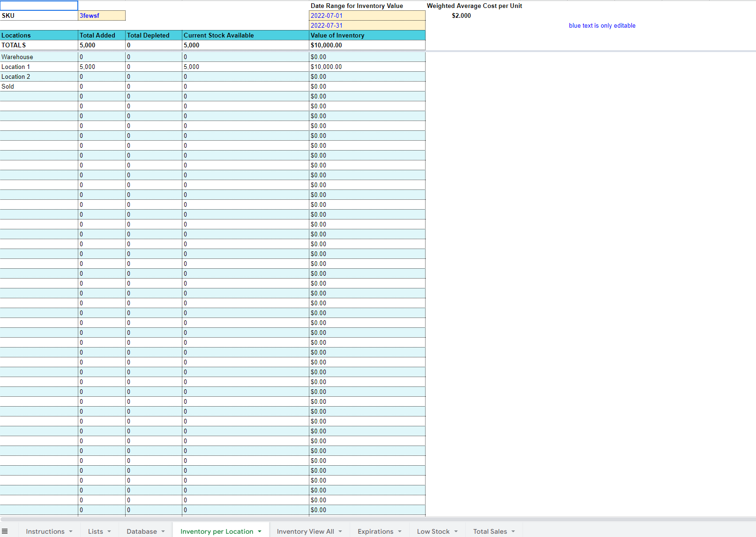Open the Inventory per Location tab dropdown arrow
This screenshot has width=756, height=537.
(260, 531)
